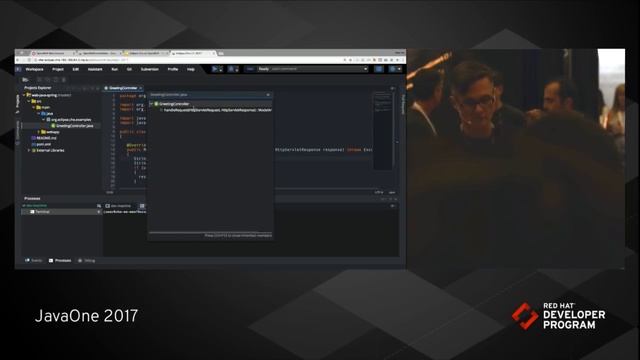Screen dimensions: 640x360
Task: Click the Run play icon in toolbar
Action: coord(215,69)
